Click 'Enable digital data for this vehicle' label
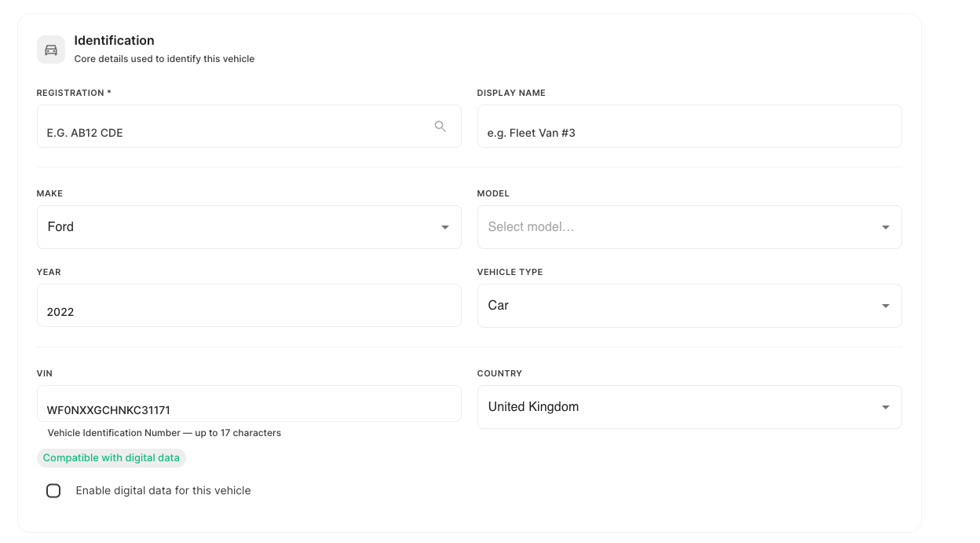This screenshot has height=543, width=980. coord(163,490)
